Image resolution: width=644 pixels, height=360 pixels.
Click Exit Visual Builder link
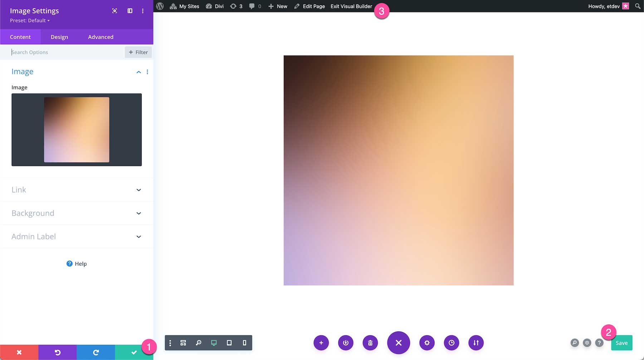click(351, 6)
